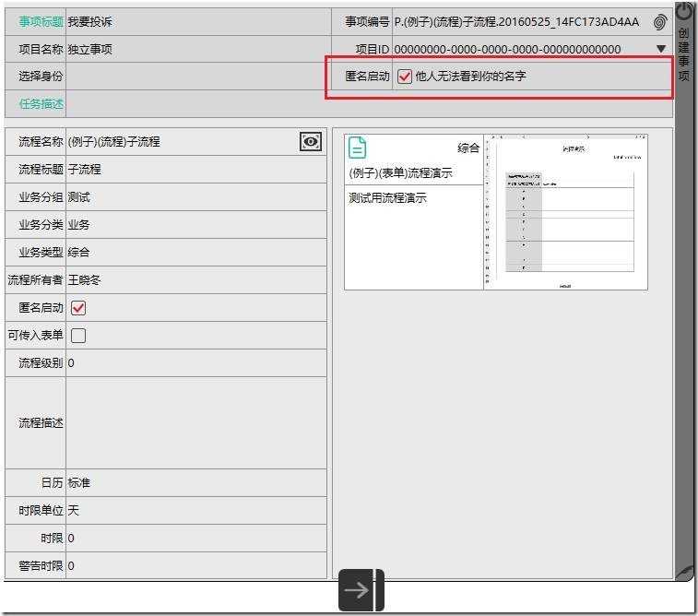Click the curled corner icon at sidebar bottom
The height and width of the screenshot is (616, 698).
click(685, 574)
